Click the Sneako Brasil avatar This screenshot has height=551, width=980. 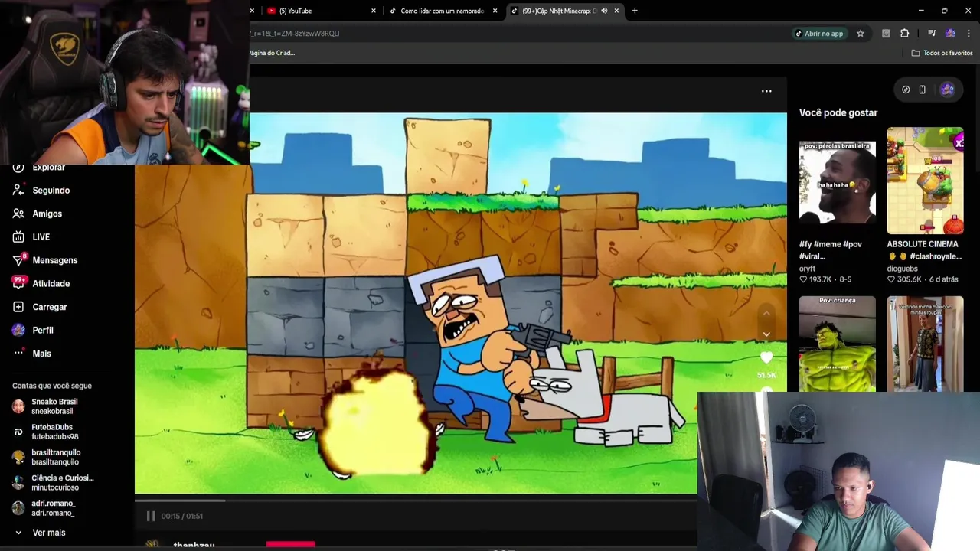18,406
